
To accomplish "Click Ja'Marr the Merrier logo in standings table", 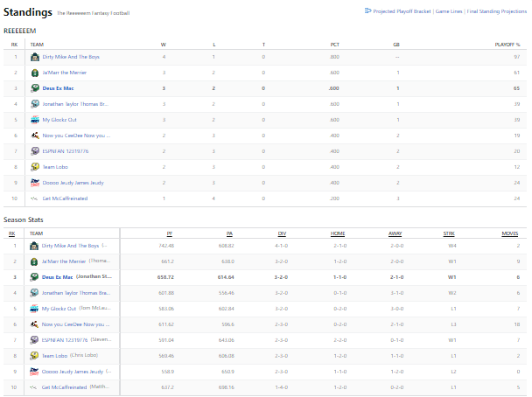I will [35, 73].
